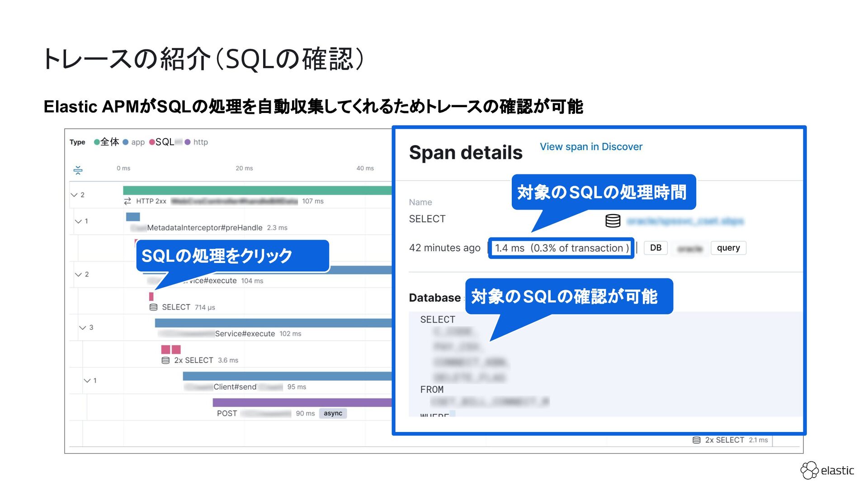This screenshot has width=868, height=488.
Task: Open View span in Discover link
Action: [590, 147]
